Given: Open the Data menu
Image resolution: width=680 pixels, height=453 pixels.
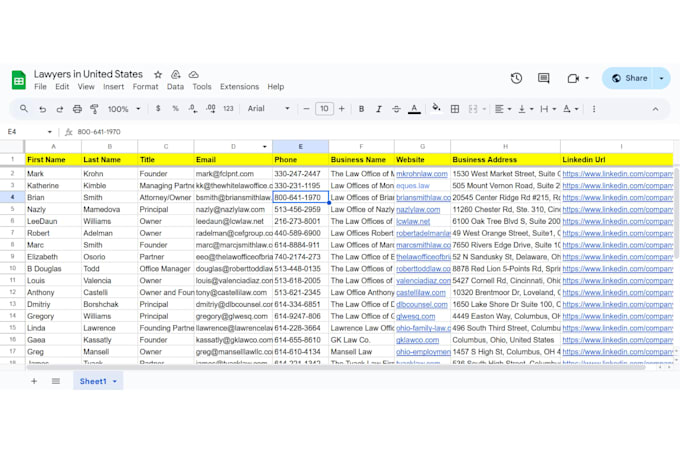Looking at the screenshot, I should [x=175, y=87].
